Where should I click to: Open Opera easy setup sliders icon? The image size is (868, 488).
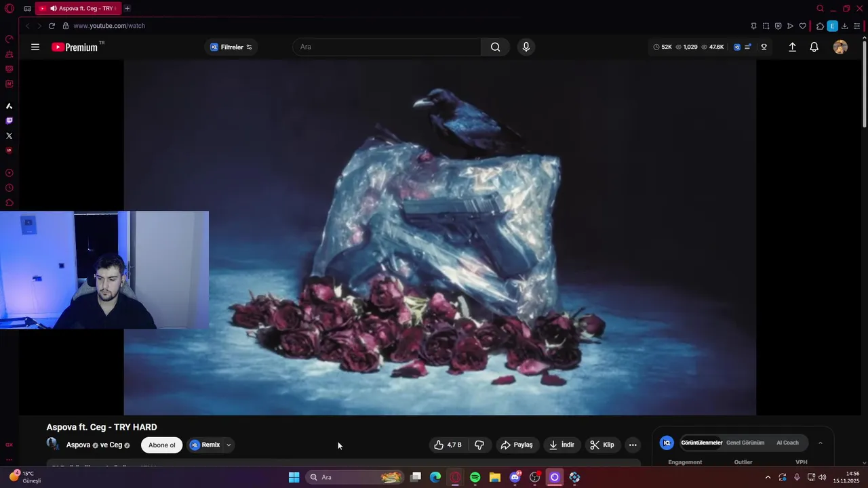point(857,26)
